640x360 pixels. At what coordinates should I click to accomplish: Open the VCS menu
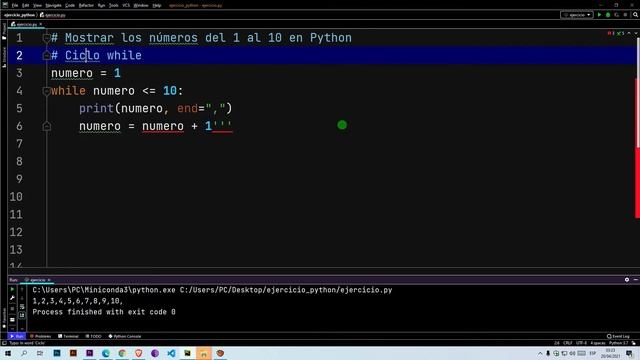(126, 5)
